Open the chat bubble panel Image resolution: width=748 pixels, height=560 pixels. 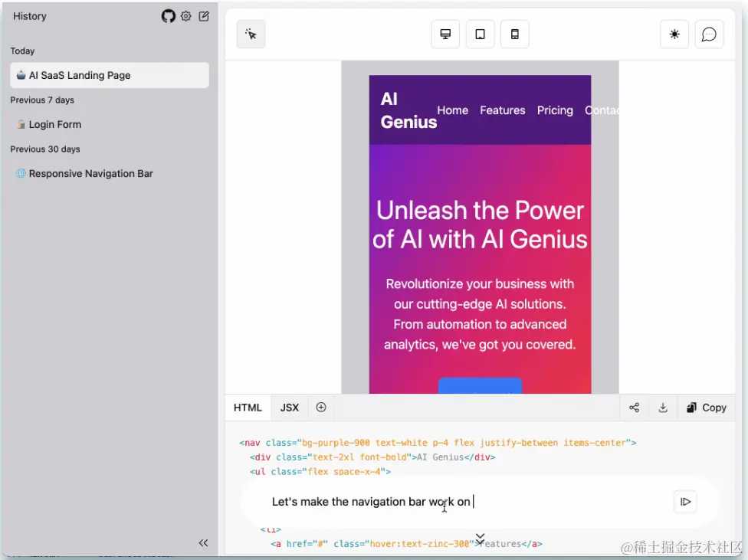pyautogui.click(x=709, y=34)
